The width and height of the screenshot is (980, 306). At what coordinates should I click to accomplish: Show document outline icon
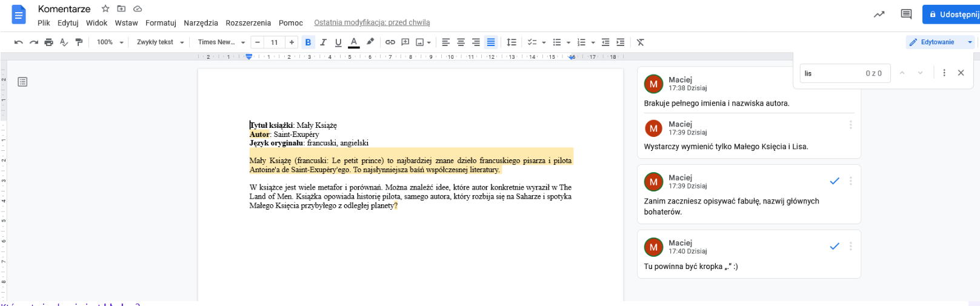coord(22,82)
